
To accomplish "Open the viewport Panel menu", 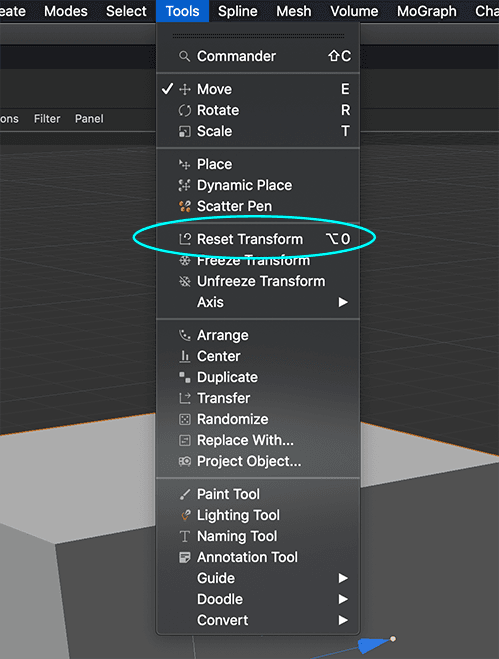I will [89, 119].
